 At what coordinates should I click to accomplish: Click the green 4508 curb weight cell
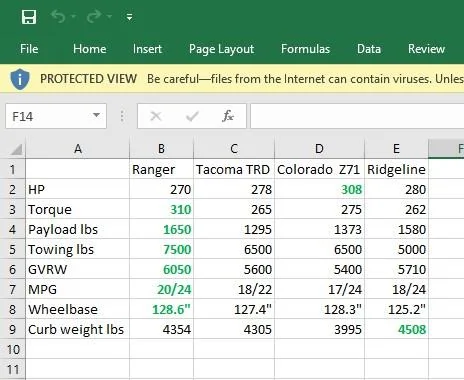(396, 329)
